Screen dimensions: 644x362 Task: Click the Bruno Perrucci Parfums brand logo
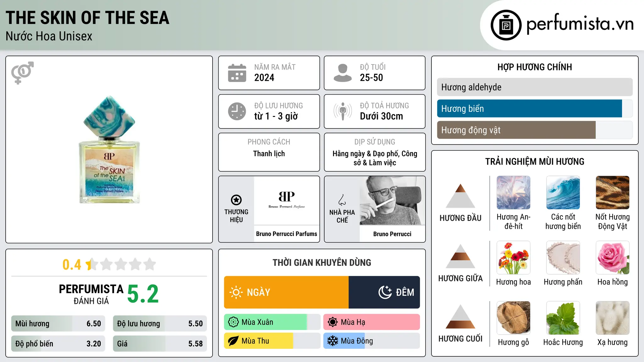pyautogui.click(x=286, y=200)
